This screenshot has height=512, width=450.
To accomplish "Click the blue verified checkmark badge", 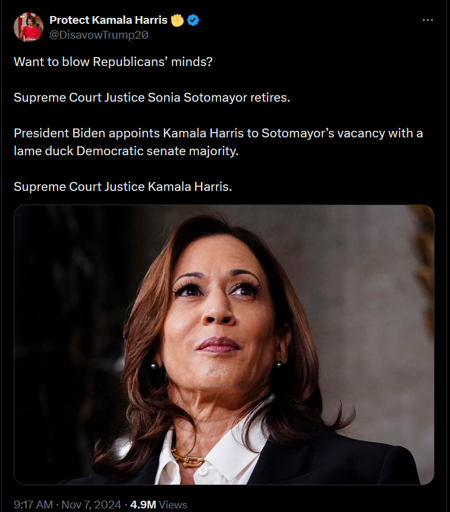I will [x=193, y=20].
